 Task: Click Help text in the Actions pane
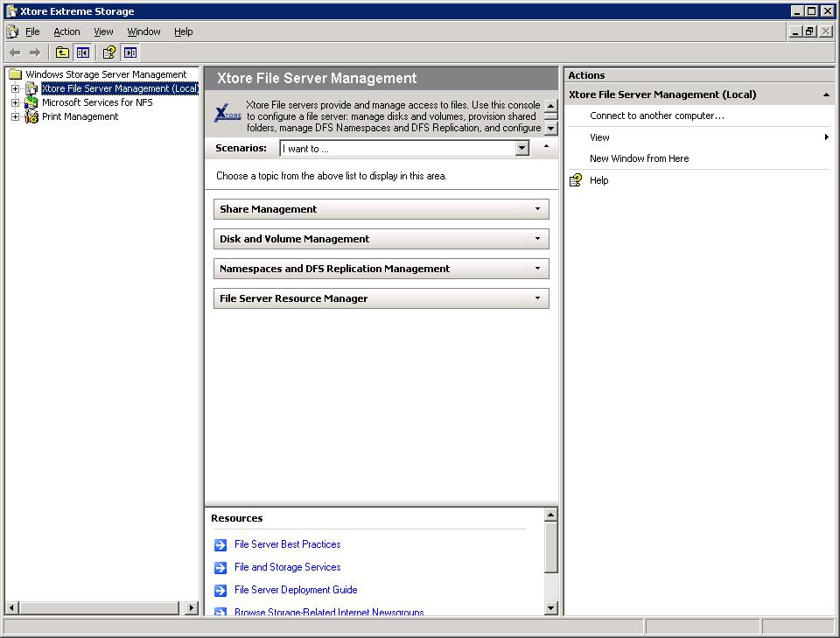[598, 180]
